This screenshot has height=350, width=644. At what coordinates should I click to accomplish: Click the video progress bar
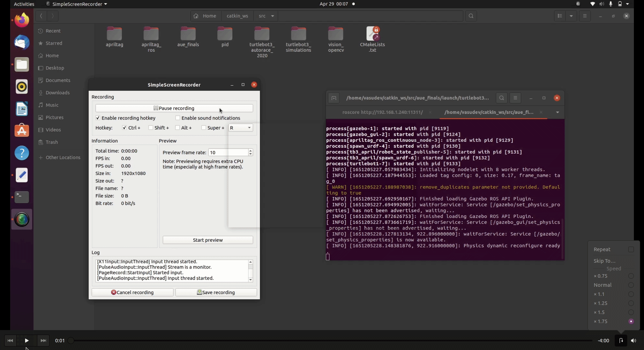331,341
